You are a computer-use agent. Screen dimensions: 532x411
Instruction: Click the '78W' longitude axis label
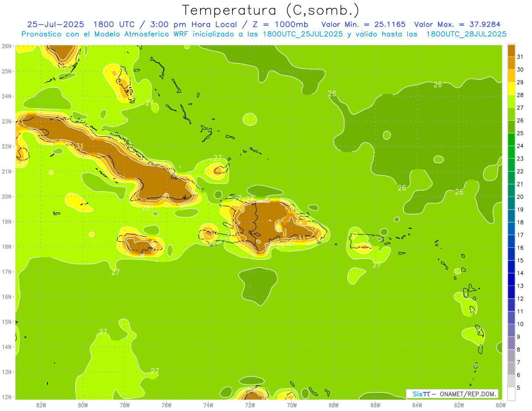pos(125,405)
